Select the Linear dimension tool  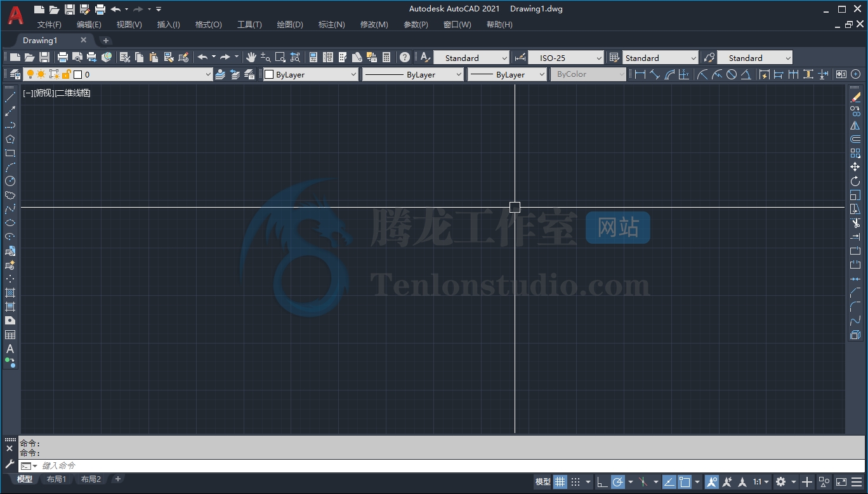(x=640, y=74)
